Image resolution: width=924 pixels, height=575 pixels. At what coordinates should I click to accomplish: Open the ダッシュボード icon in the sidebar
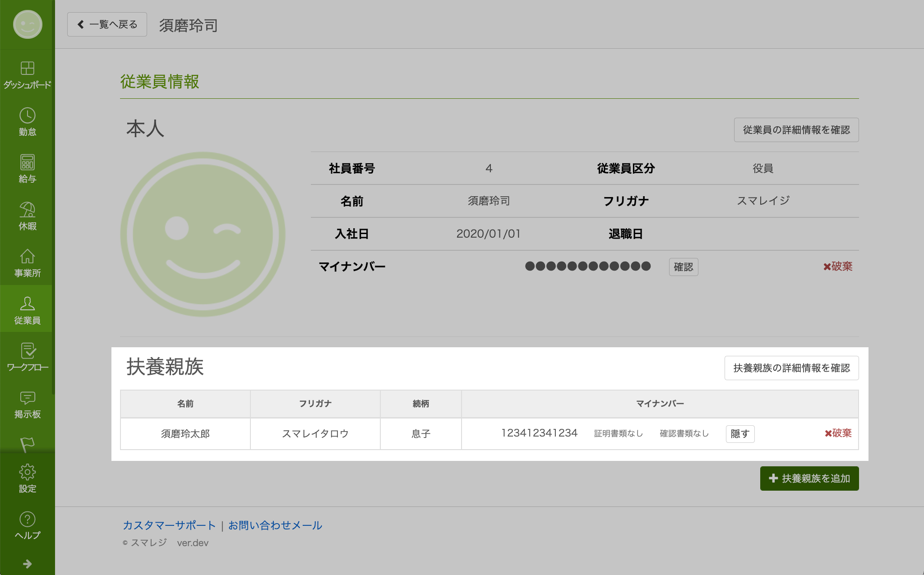(x=27, y=69)
